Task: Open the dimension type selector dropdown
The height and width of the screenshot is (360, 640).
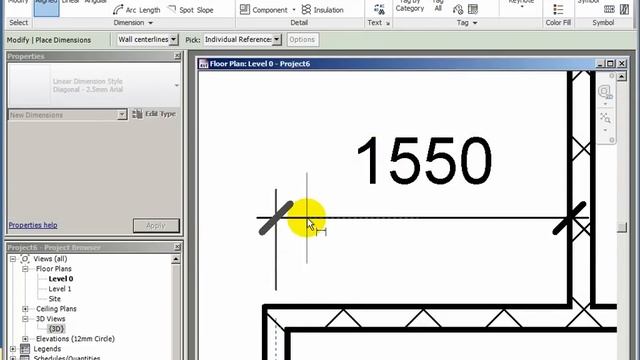Action: 176,85
